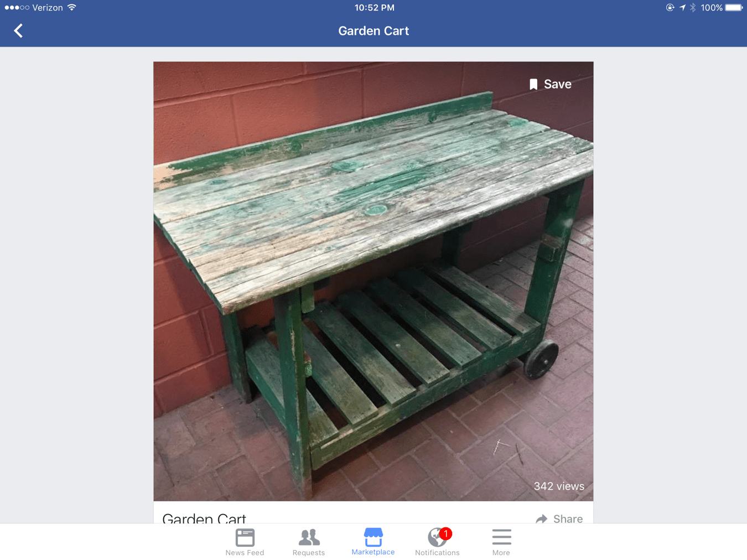Tap the Garden Cart header title
Image resolution: width=747 pixels, height=560 pixels.
click(x=373, y=31)
